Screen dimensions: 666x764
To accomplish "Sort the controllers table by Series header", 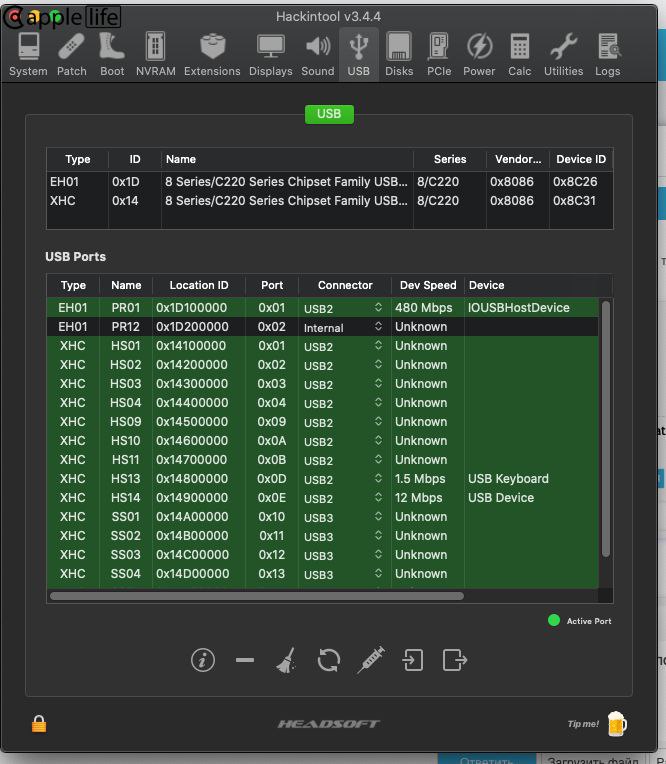I will [450, 159].
